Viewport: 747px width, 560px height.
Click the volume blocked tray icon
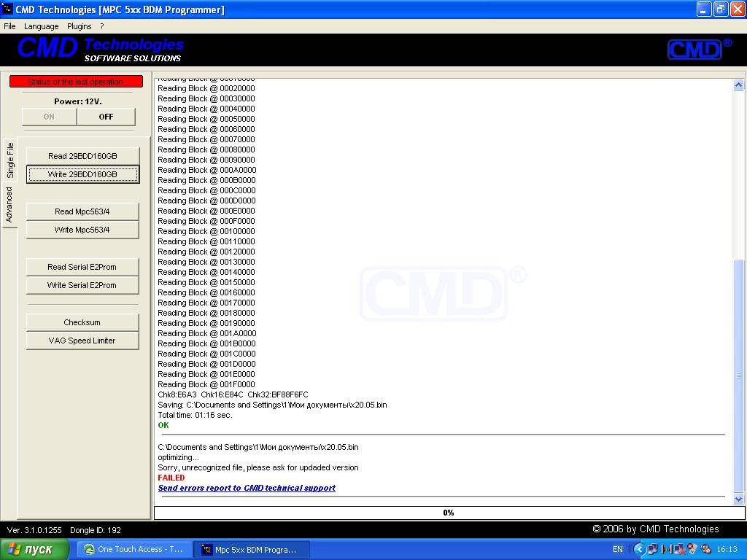(706, 549)
